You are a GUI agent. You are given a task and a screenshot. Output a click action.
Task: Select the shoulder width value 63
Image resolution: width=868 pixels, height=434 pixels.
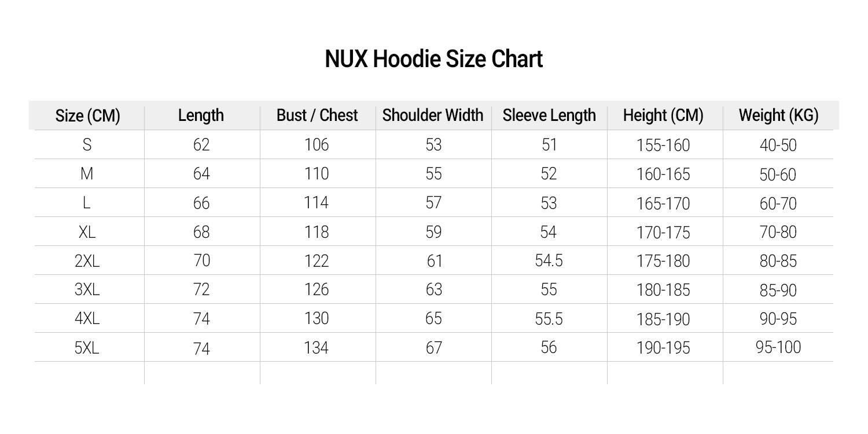(433, 289)
